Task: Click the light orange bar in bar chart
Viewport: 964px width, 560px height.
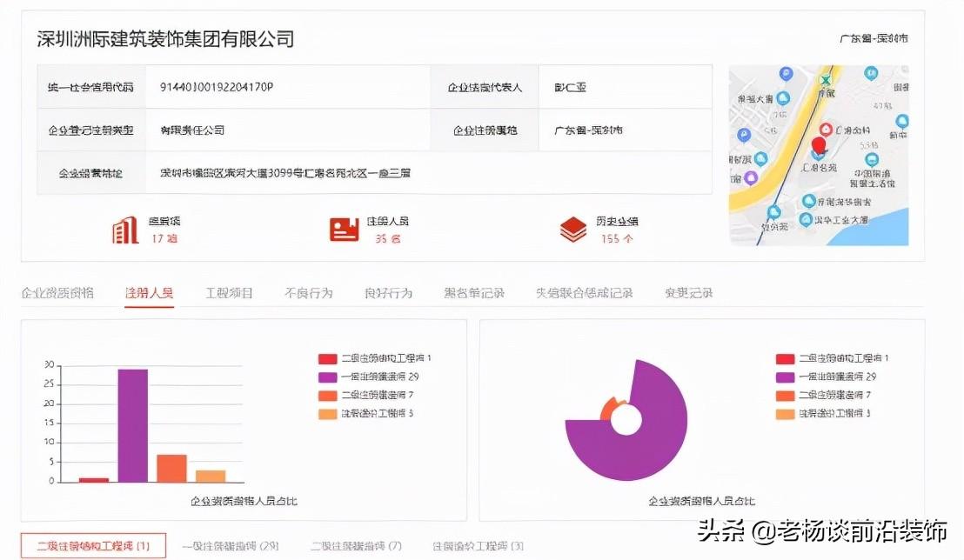Action: (x=211, y=477)
